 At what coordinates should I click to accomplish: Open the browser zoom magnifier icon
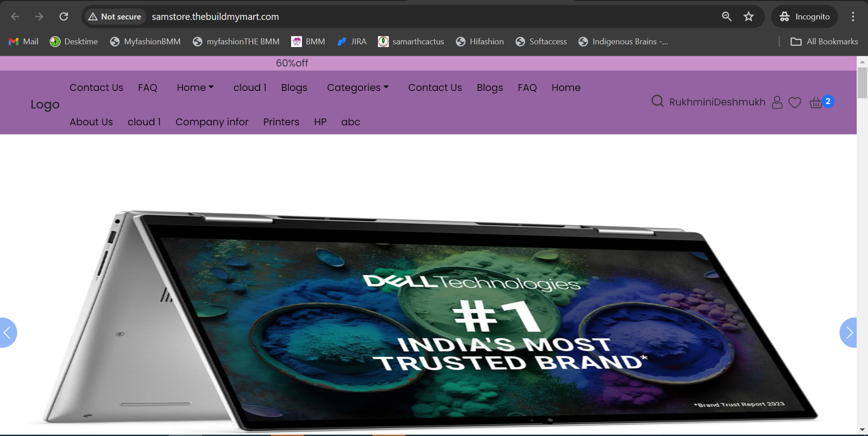pyautogui.click(x=726, y=17)
